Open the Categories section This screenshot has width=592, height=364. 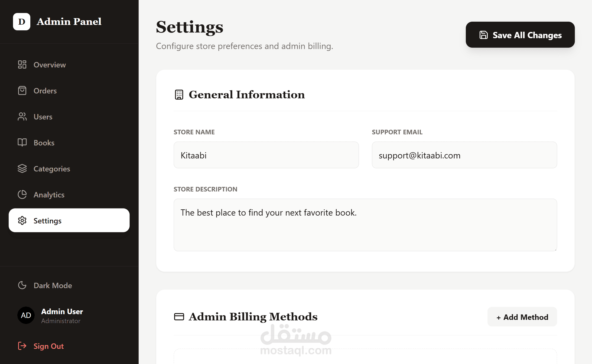pos(52,169)
